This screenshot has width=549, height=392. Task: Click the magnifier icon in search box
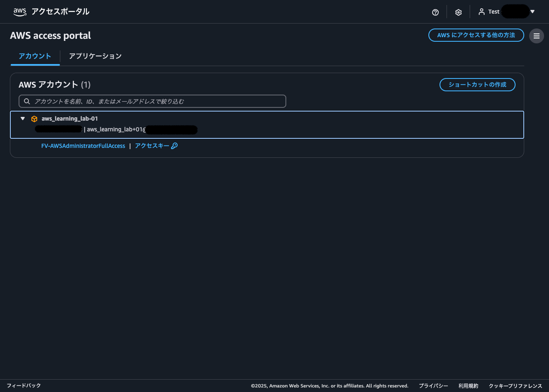(27, 101)
